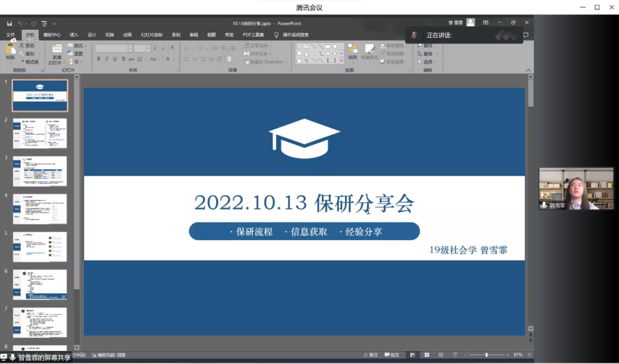The image size is (619, 364).
Task: Toggle Italic formatting button
Action: [107, 59]
